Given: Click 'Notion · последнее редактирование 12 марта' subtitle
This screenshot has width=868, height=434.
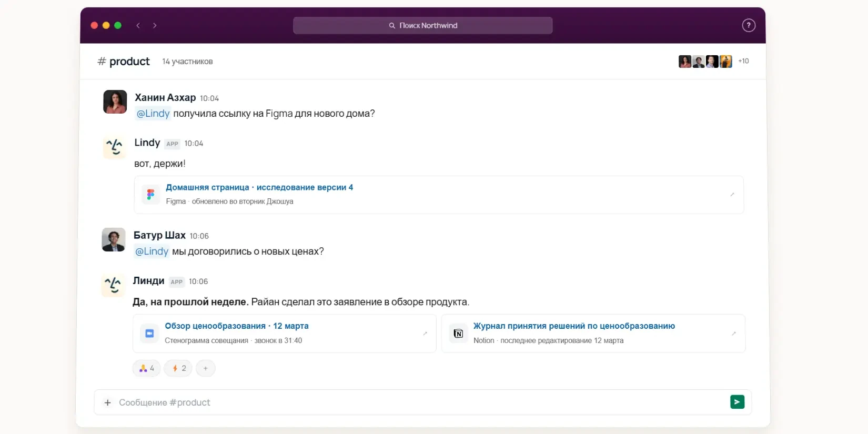Looking at the screenshot, I should click(548, 341).
